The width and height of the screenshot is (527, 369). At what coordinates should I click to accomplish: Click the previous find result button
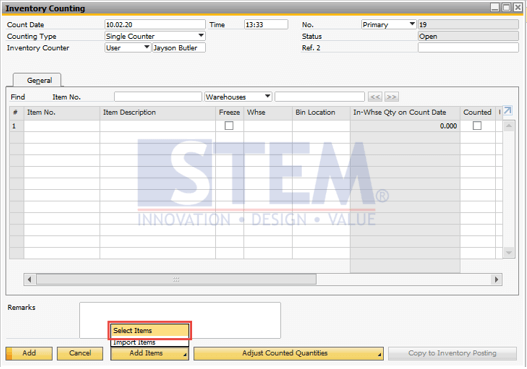tap(375, 97)
